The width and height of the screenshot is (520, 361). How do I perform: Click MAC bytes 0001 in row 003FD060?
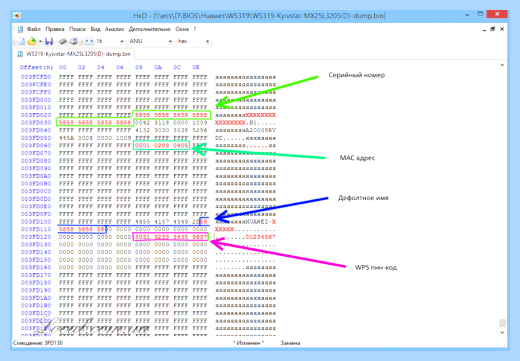tap(142, 145)
